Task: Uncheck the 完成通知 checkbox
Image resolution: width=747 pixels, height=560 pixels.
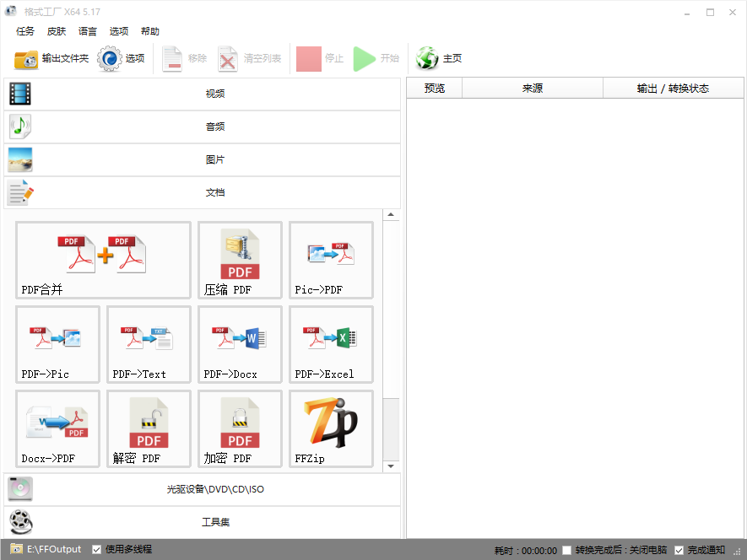Action: point(679,550)
